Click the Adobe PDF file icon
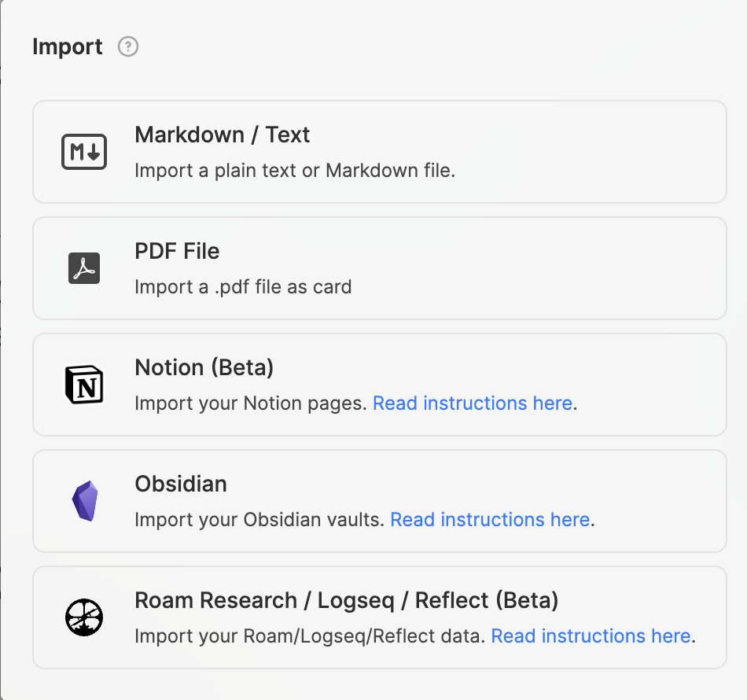747x700 pixels. click(x=84, y=268)
